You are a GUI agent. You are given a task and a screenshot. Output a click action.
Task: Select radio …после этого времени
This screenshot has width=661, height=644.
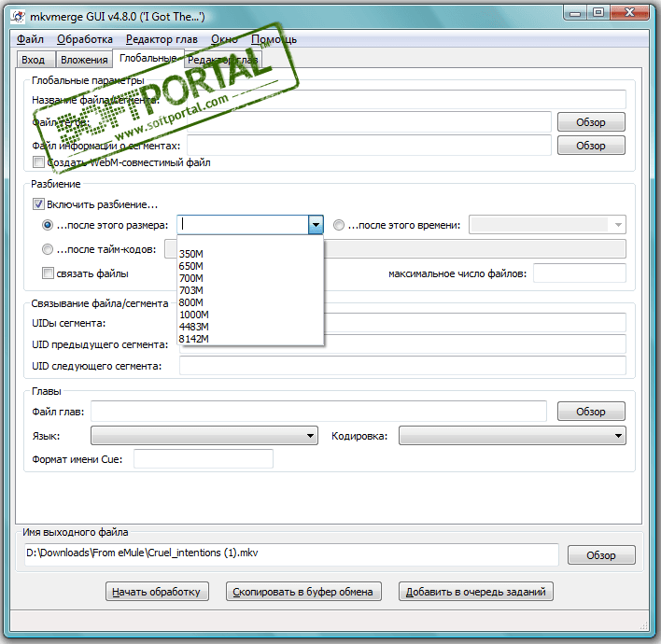pos(339,225)
